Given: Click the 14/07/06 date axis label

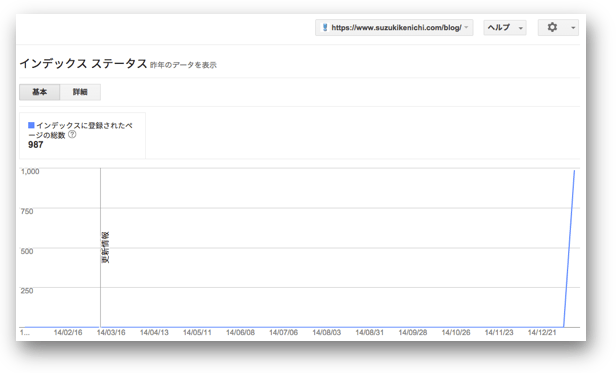Looking at the screenshot, I should tap(283, 333).
